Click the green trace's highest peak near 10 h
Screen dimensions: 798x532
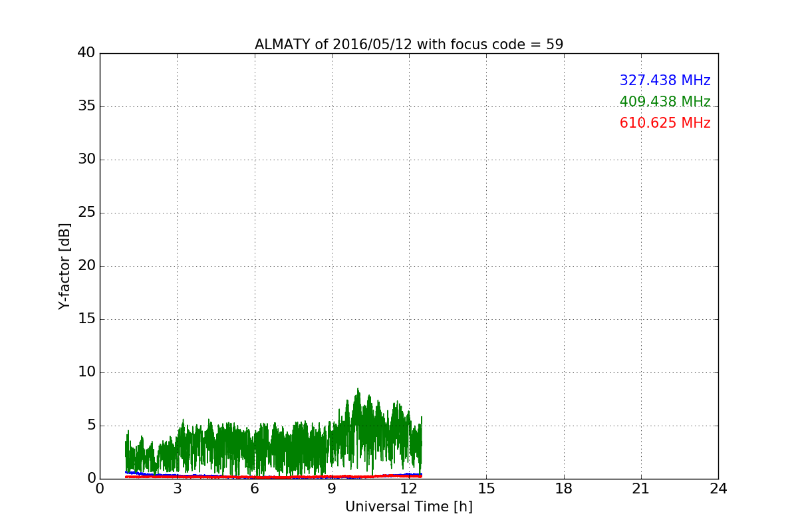point(358,390)
